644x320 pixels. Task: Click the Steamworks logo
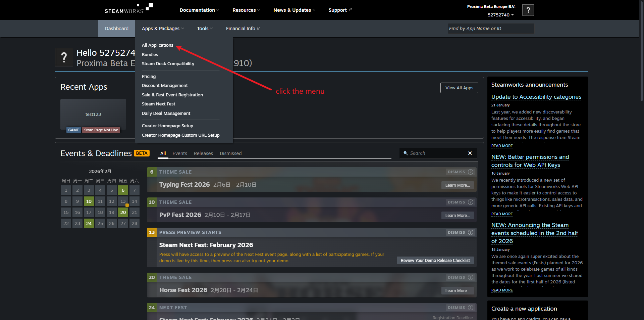tap(129, 9)
